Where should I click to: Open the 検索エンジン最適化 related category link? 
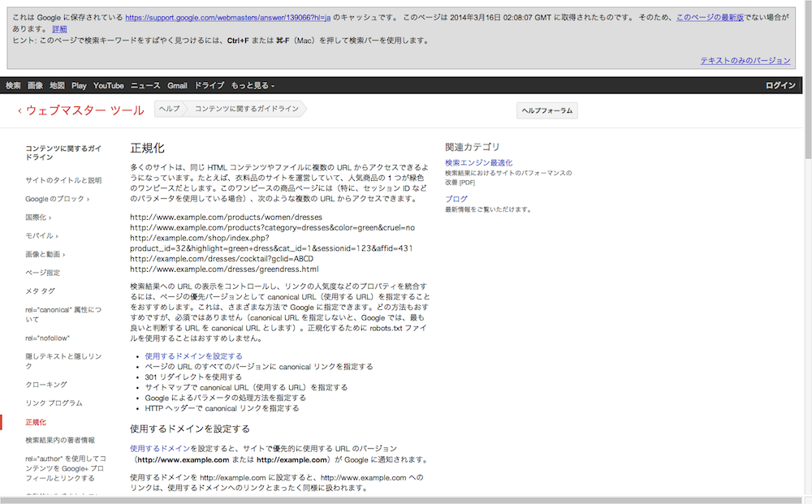tap(478, 163)
